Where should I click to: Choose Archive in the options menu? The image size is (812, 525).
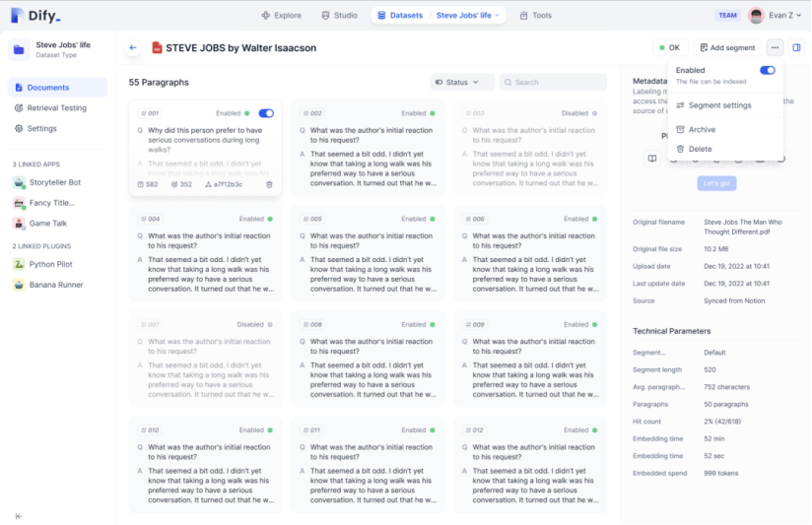pyautogui.click(x=702, y=130)
